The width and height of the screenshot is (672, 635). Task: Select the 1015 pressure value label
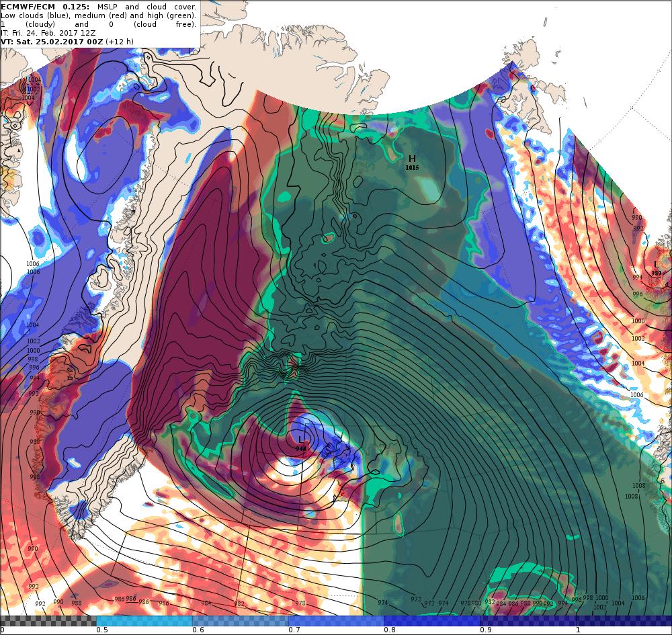(412, 167)
